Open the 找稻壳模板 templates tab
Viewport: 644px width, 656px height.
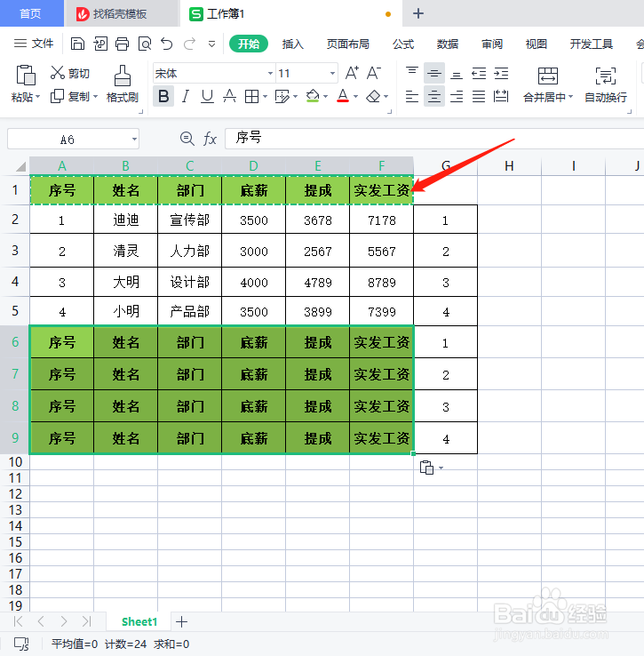click(122, 14)
